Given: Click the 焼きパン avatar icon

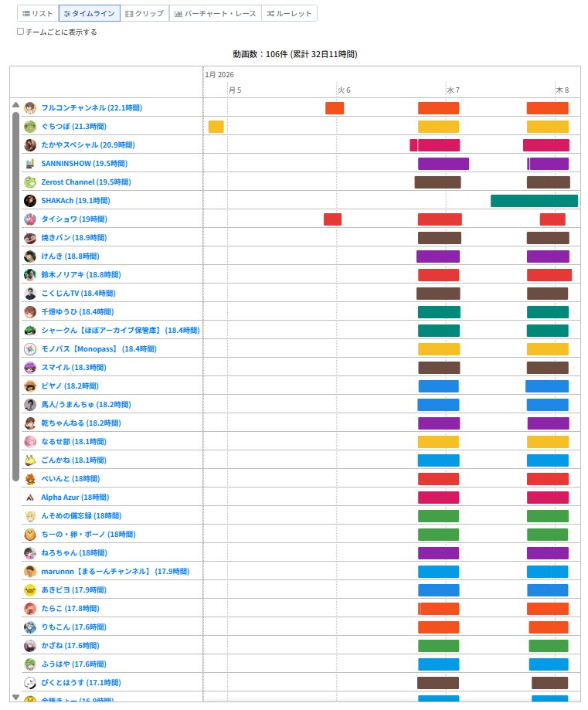Looking at the screenshot, I should pyautogui.click(x=30, y=238).
